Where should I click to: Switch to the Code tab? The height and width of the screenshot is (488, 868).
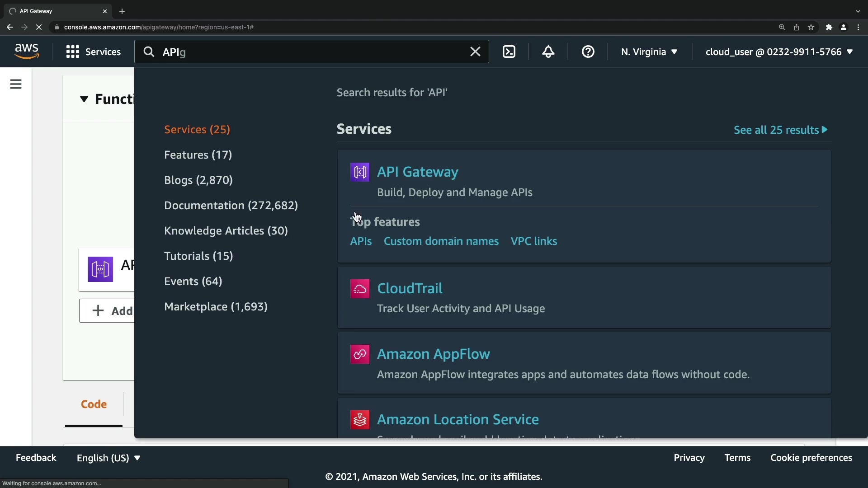[94, 404]
